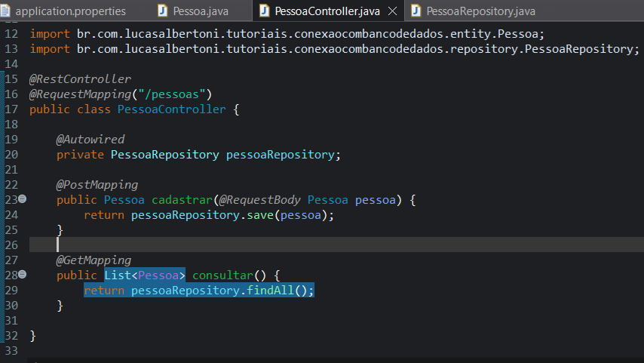Image resolution: width=644 pixels, height=363 pixels.
Task: Click the Java icon on PessoaController.java tab
Action: point(264,11)
